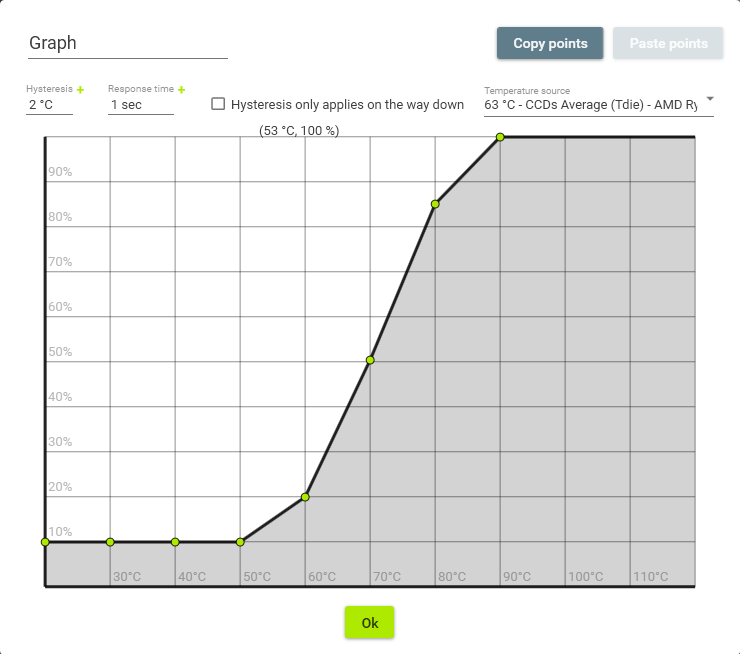The height and width of the screenshot is (654, 740).
Task: Select the curve point at 50°C, 10%
Action: [x=240, y=542]
